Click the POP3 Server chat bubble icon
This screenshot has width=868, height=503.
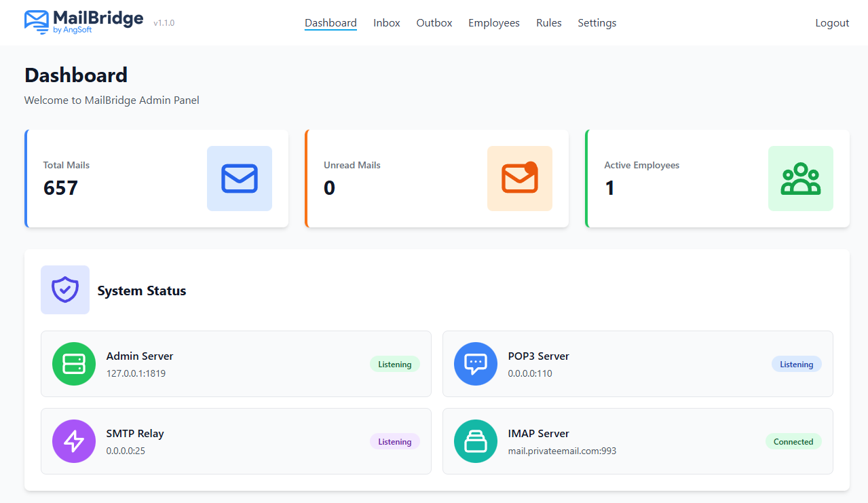click(476, 364)
